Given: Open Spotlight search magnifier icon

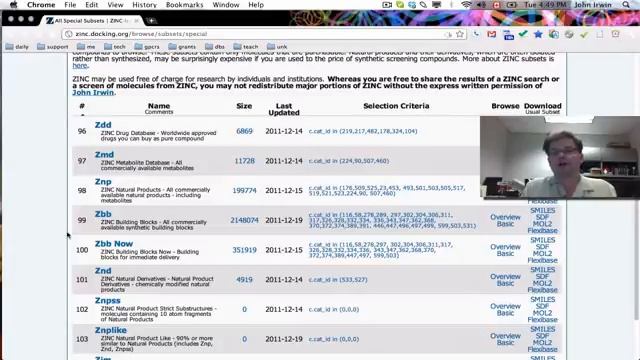Looking at the screenshot, I should (626, 5).
